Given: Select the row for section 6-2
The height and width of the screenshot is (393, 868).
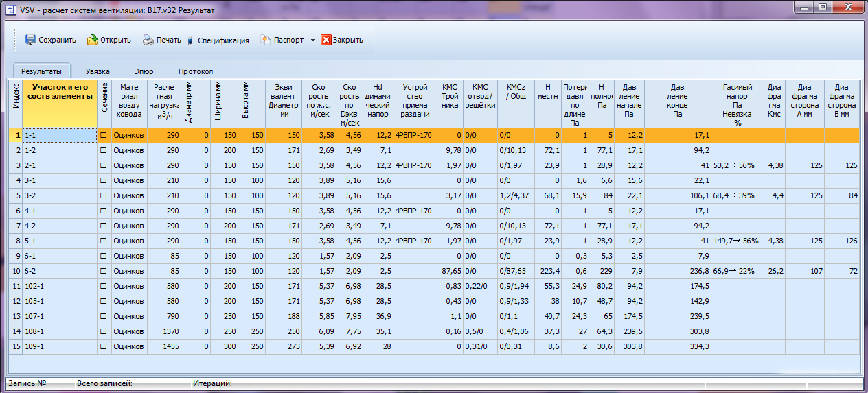Looking at the screenshot, I should pyautogui.click(x=59, y=272).
